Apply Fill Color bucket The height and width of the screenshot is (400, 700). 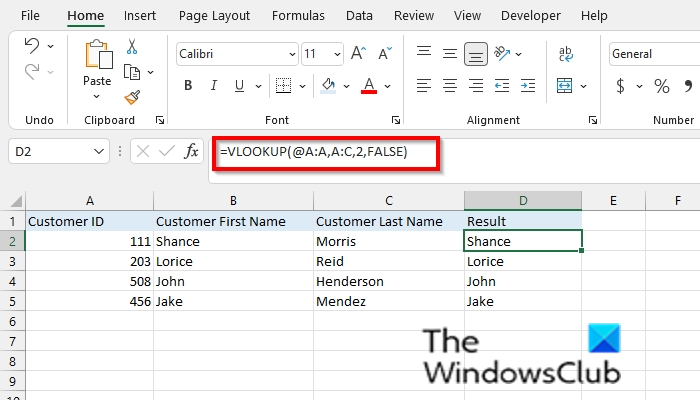pyautogui.click(x=328, y=85)
